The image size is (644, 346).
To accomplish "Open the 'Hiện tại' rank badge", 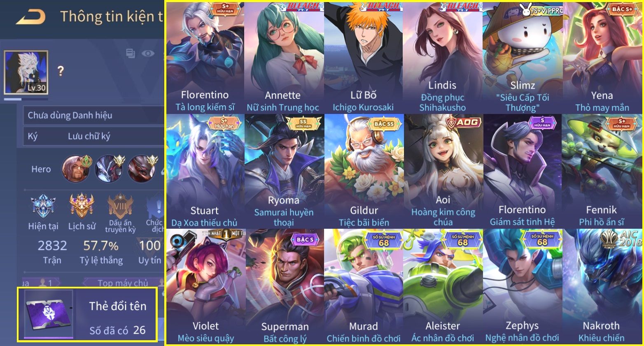I will point(43,212).
